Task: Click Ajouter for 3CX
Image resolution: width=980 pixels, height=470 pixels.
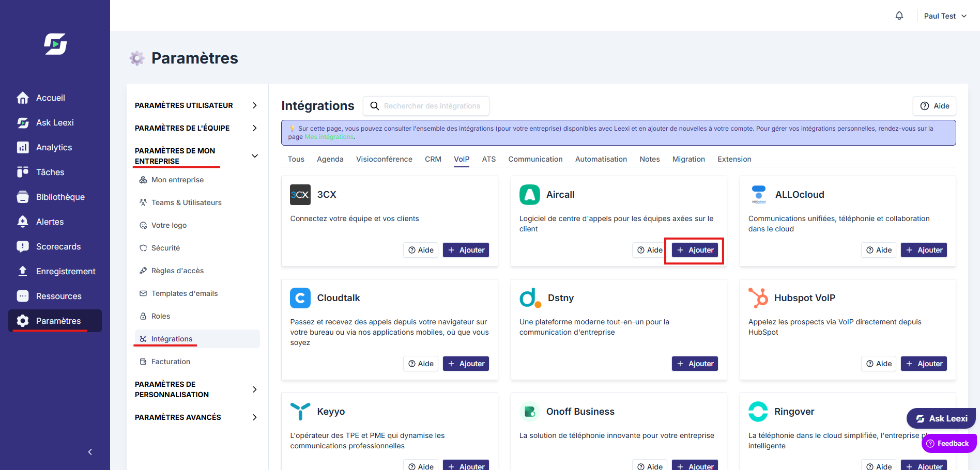Action: pyautogui.click(x=466, y=250)
